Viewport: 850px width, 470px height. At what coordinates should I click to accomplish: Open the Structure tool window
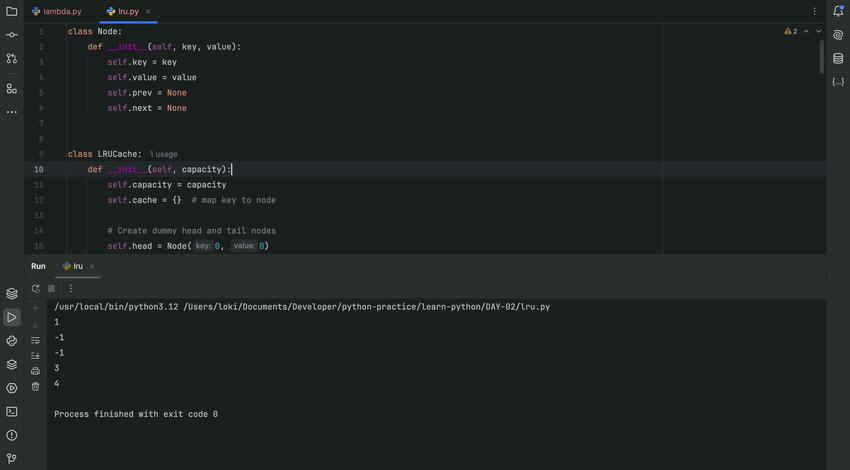[x=12, y=88]
